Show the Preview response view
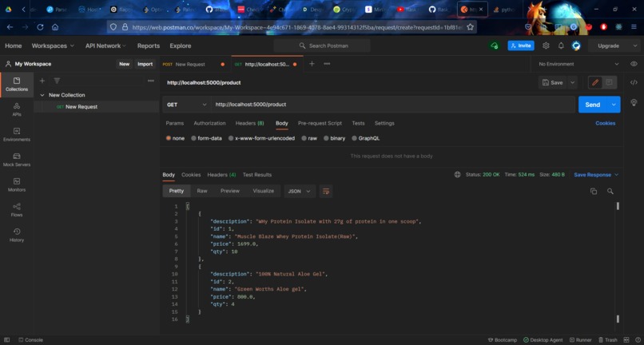Image resolution: width=644 pixels, height=345 pixels. click(x=229, y=191)
